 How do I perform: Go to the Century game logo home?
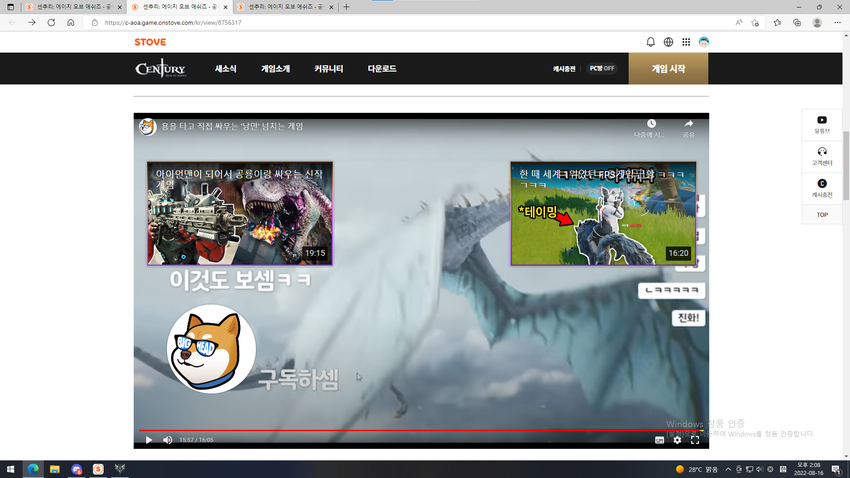point(160,69)
